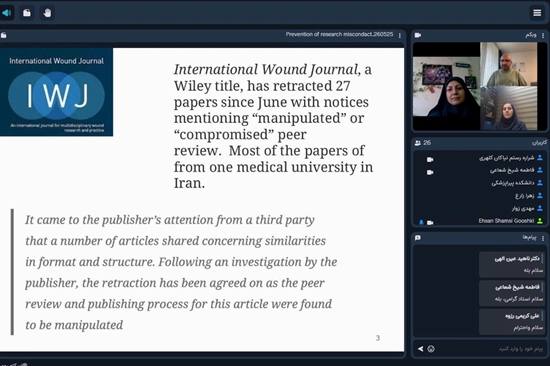Select title Prevention of research misconduct.260525
The height and width of the screenshot is (366, 550).
click(x=339, y=34)
